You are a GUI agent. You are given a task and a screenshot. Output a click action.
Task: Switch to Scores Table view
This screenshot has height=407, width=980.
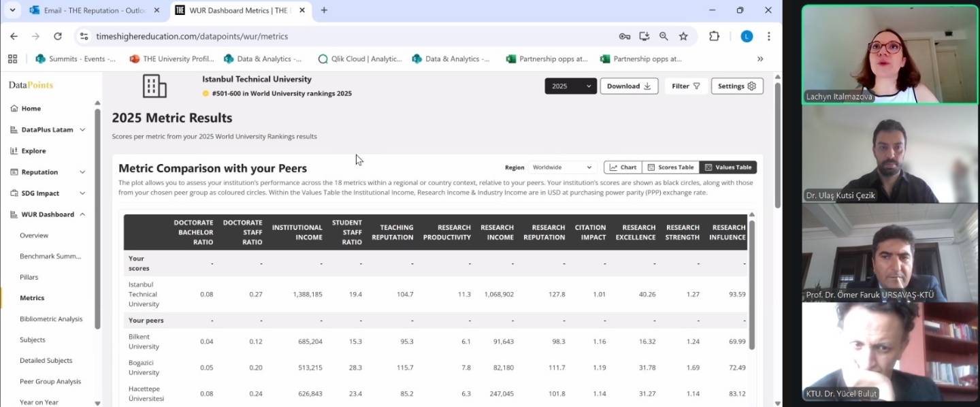670,167
